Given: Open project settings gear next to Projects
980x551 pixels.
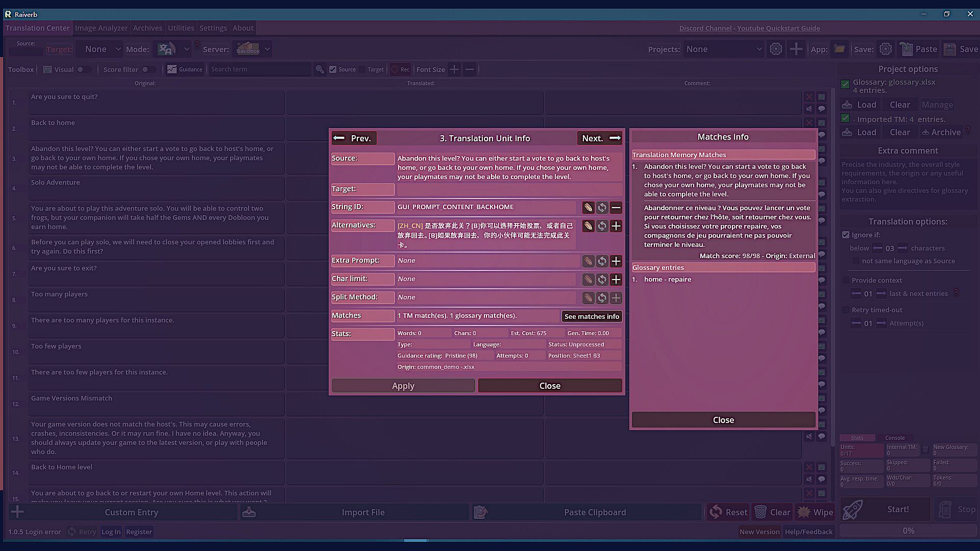Looking at the screenshot, I should (776, 49).
